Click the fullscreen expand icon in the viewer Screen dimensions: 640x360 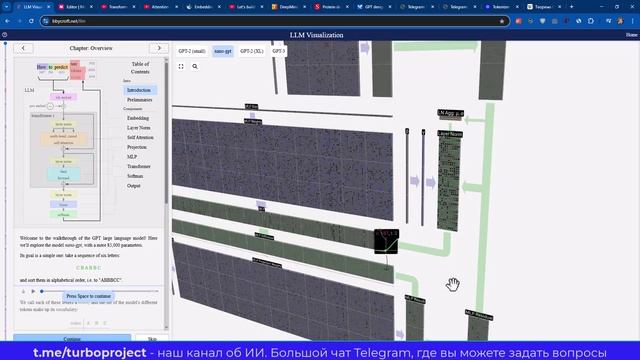click(x=181, y=66)
